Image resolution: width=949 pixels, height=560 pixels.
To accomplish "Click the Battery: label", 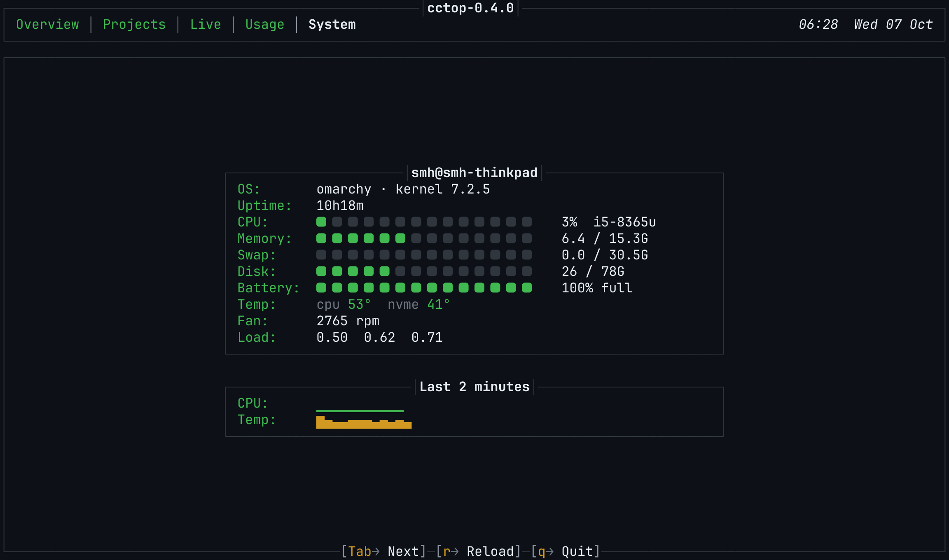I will point(269,288).
